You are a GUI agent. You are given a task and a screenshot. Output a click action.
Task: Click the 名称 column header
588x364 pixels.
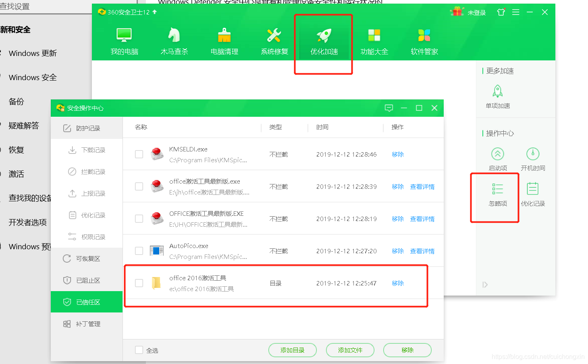click(141, 127)
